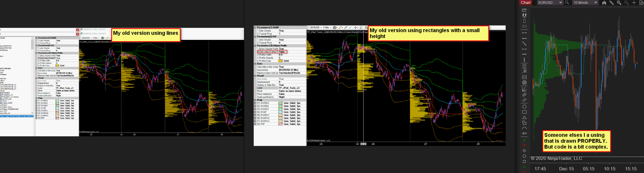This screenshot has width=644, height=173.
Task: Collapse Parameters(2)-PxP section in middle window
Action: (255, 37)
